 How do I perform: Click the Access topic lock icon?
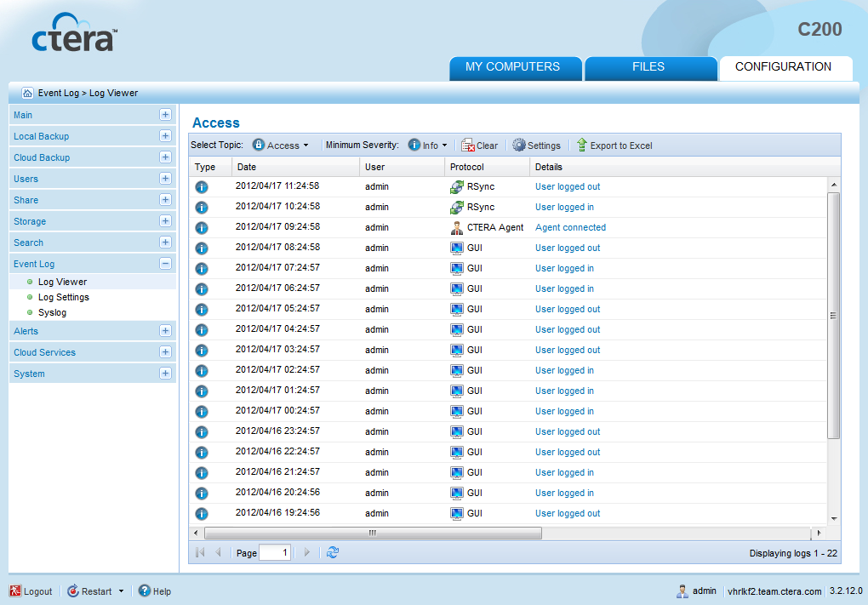[x=259, y=145]
